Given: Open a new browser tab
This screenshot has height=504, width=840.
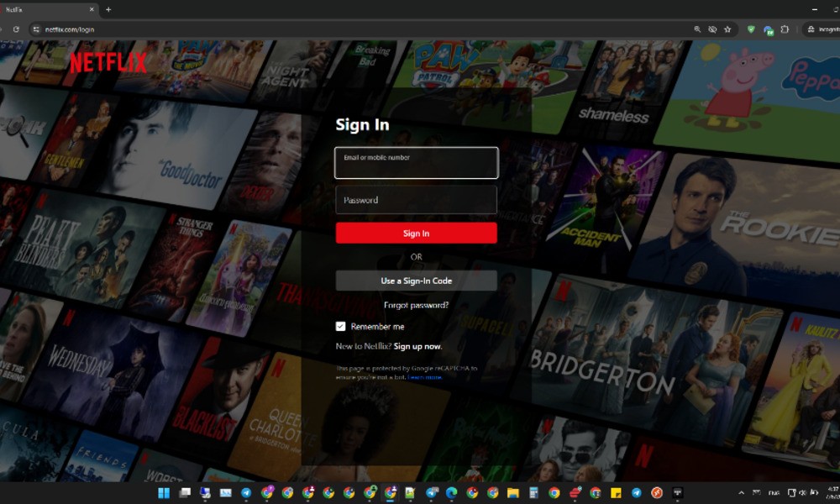Looking at the screenshot, I should pyautogui.click(x=108, y=9).
